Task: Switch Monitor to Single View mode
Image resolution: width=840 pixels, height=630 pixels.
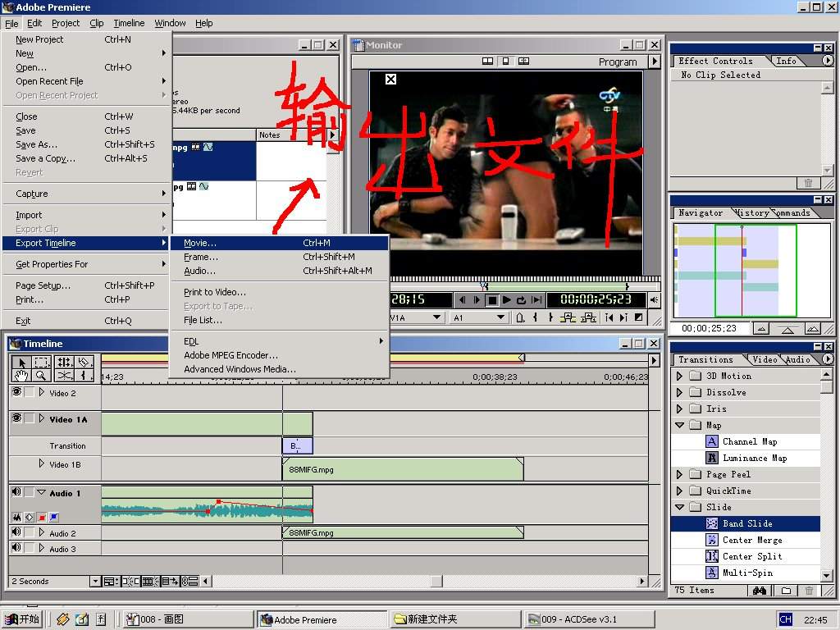Action: tap(505, 61)
